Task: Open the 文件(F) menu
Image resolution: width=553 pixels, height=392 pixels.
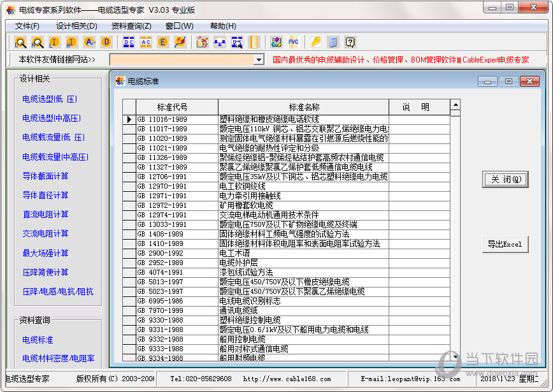Action: (x=27, y=26)
